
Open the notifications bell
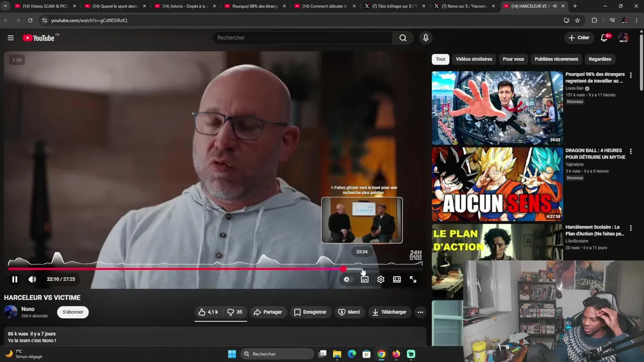pyautogui.click(x=604, y=38)
